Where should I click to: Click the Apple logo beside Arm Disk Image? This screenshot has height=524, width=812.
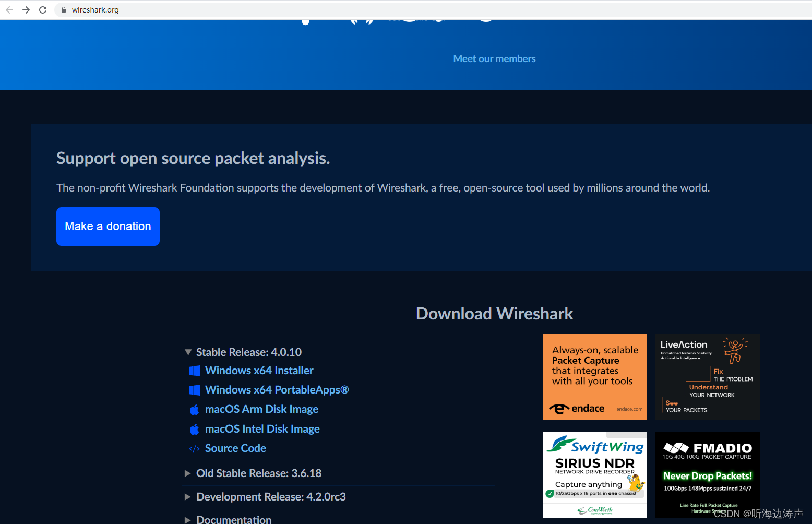coord(194,410)
